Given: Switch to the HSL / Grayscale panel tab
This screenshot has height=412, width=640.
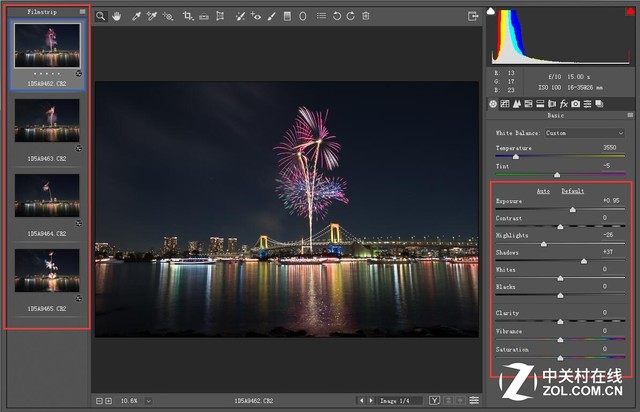Looking at the screenshot, I should (528, 104).
